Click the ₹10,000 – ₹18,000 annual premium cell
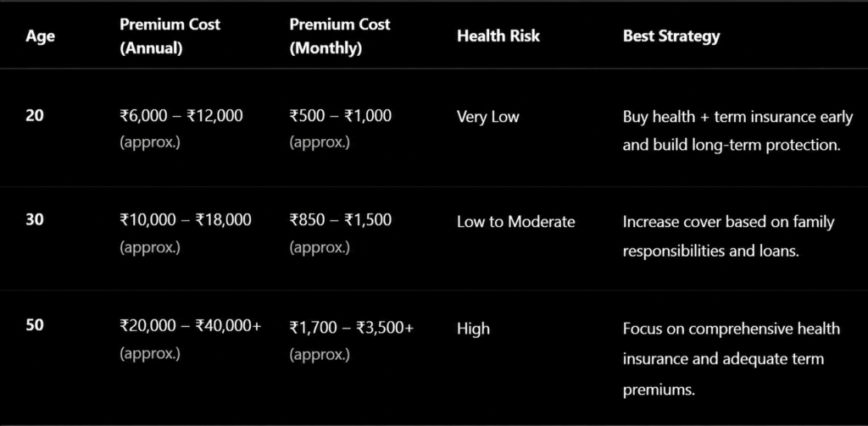 pyautogui.click(x=186, y=233)
